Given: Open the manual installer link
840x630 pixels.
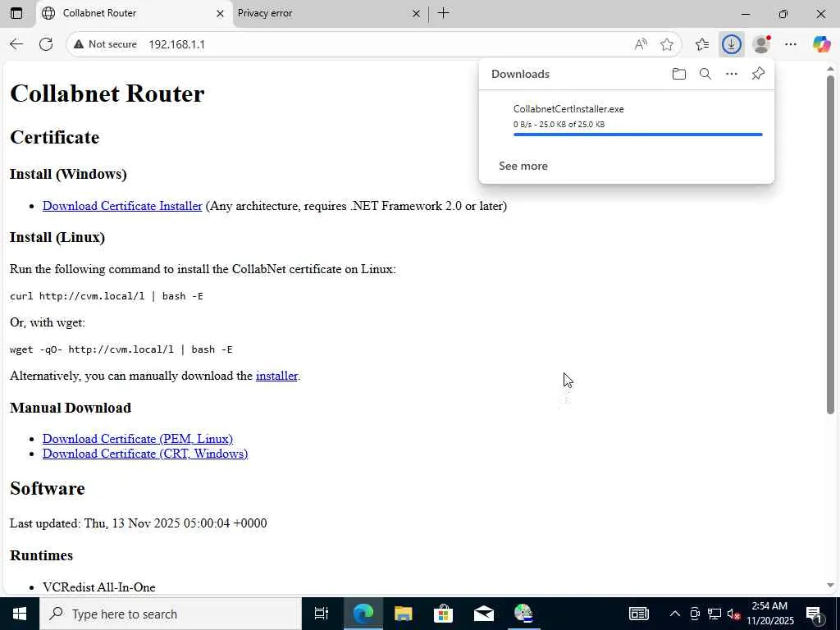Looking at the screenshot, I should (276, 376).
